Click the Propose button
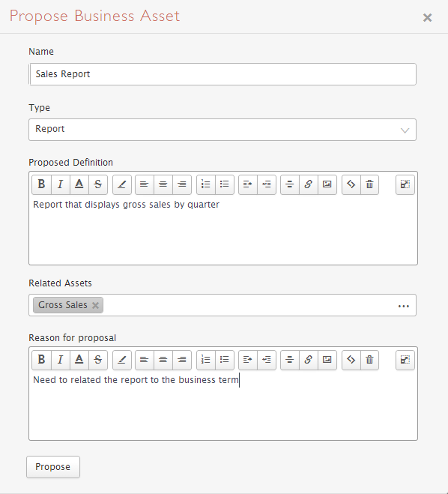Screen dimensions: 448x494 pyautogui.click(x=53, y=466)
